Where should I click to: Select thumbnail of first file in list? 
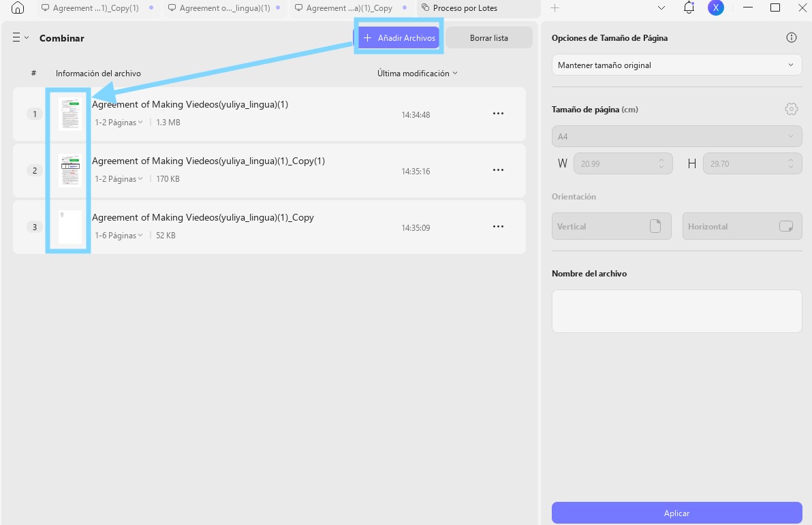click(x=70, y=114)
